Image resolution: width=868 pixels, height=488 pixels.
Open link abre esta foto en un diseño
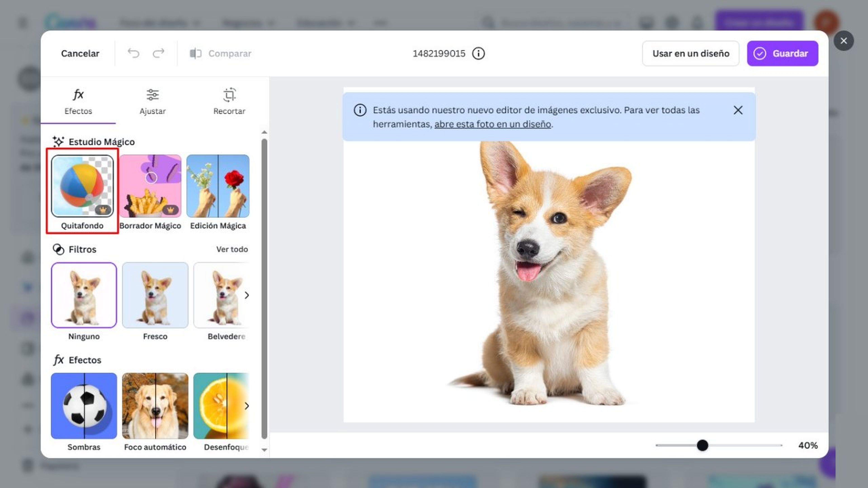tap(493, 124)
